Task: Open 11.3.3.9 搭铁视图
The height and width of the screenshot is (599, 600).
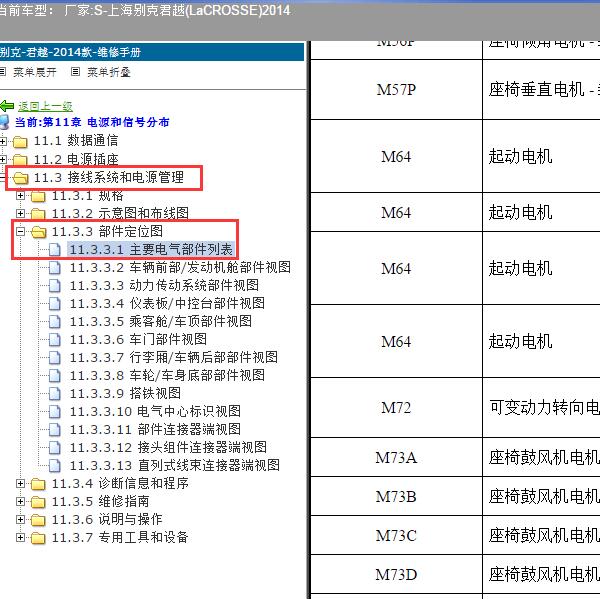Action: point(125,393)
